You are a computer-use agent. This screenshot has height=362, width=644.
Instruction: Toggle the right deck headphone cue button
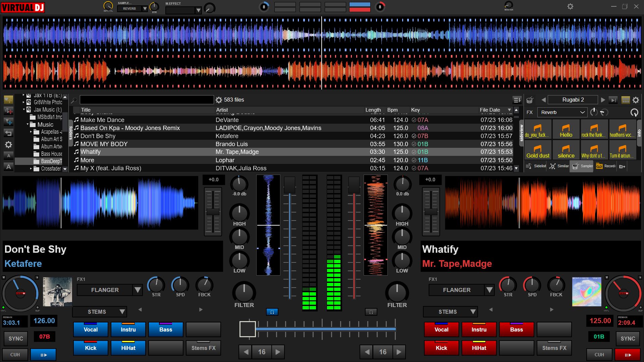pyautogui.click(x=371, y=312)
